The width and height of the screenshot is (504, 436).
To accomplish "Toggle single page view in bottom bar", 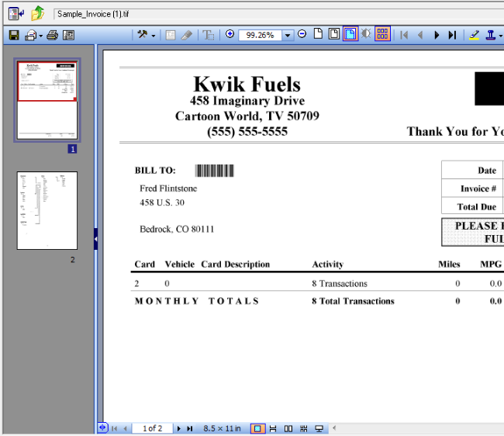I will [257, 428].
